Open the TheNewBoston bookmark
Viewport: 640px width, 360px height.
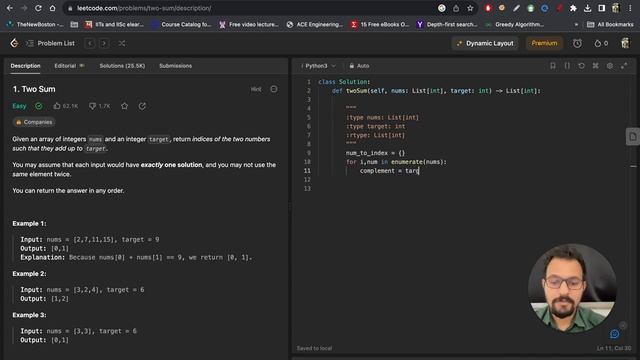click(x=35, y=24)
